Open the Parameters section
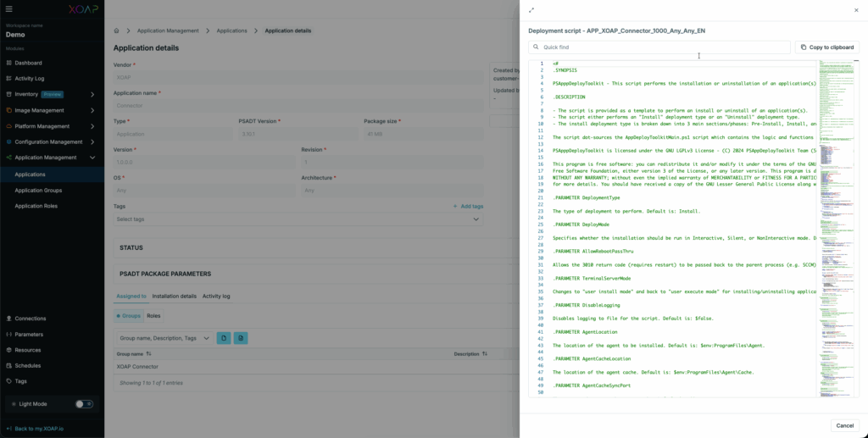This screenshot has height=438, width=868. (29, 334)
